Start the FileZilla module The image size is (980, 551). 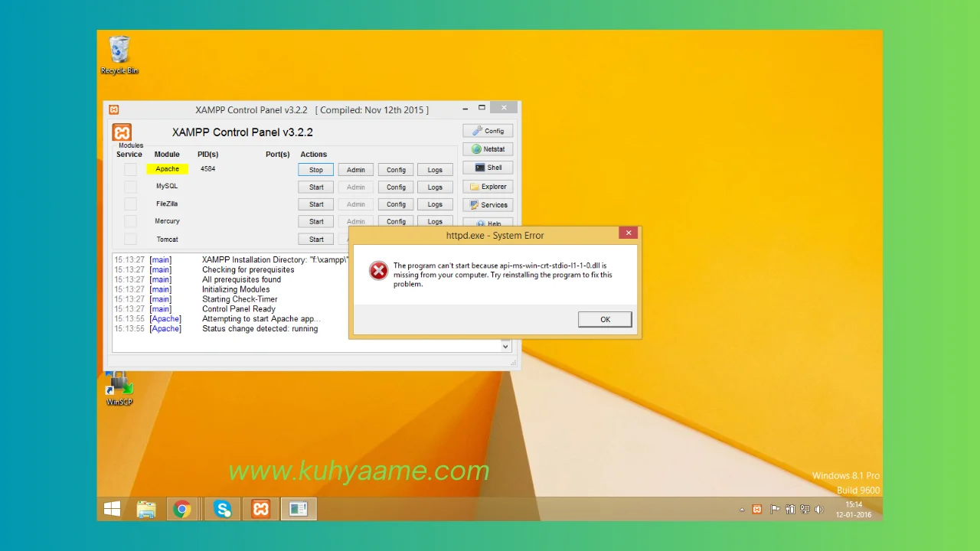[316, 204]
